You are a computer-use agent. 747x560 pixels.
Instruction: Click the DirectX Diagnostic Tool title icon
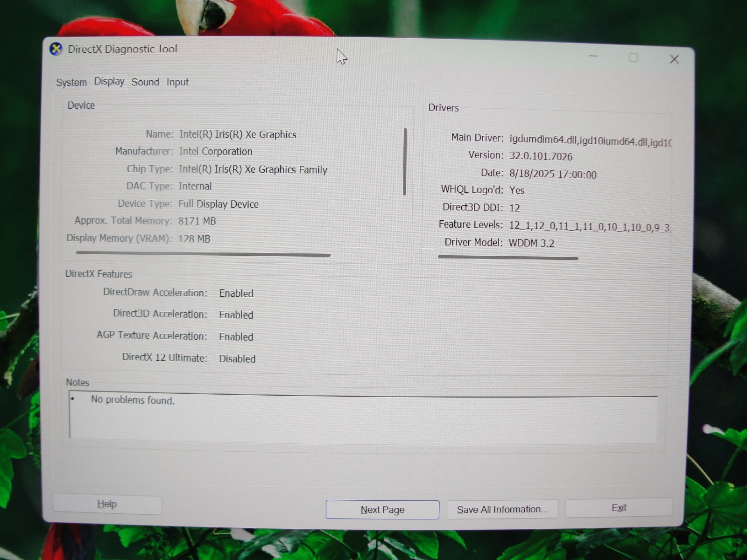(x=56, y=49)
